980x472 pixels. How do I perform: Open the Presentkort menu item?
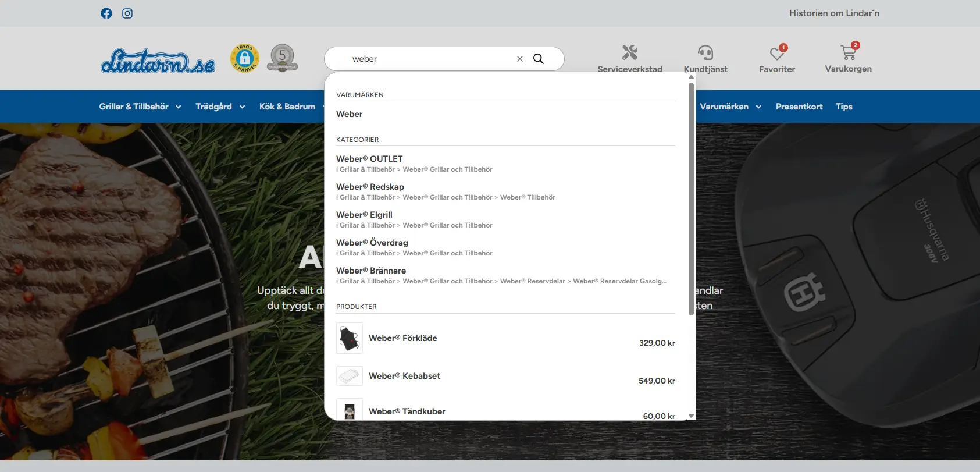click(x=799, y=107)
